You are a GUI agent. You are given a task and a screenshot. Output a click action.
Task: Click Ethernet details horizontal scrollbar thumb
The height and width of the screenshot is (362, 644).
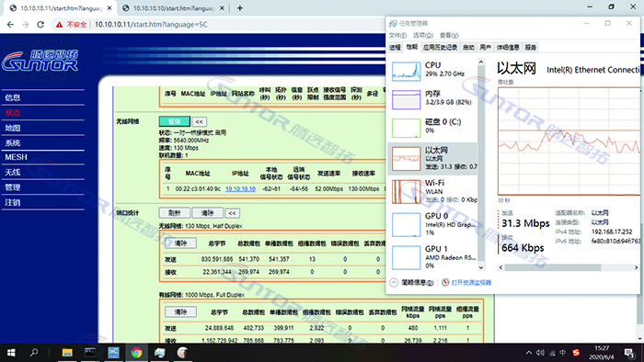point(553,267)
